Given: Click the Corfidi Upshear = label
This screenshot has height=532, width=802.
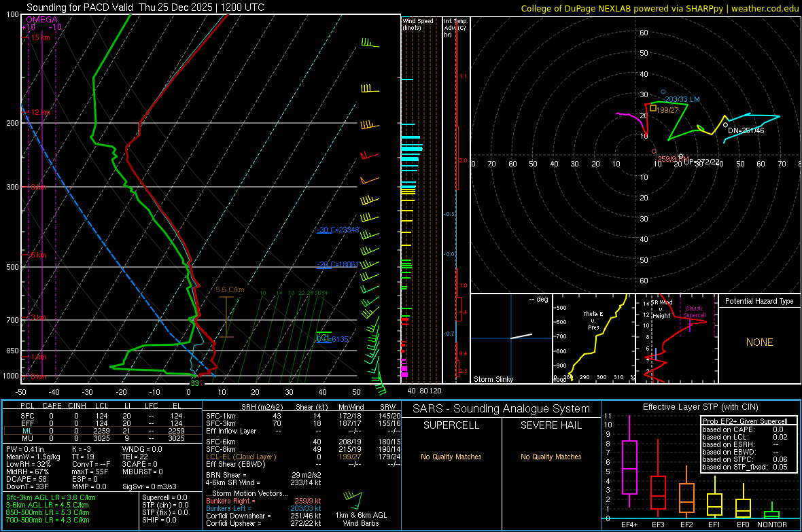Looking at the screenshot, I should coord(233,523).
